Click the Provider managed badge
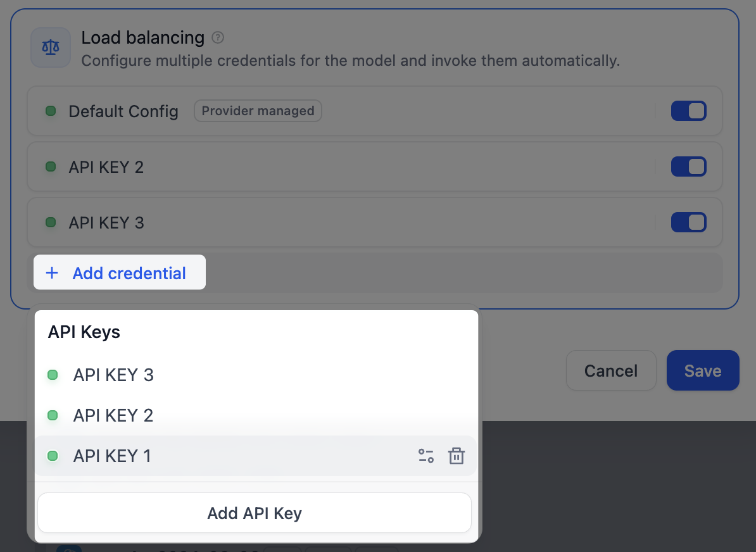Screen dimensions: 756x552 point(258,111)
